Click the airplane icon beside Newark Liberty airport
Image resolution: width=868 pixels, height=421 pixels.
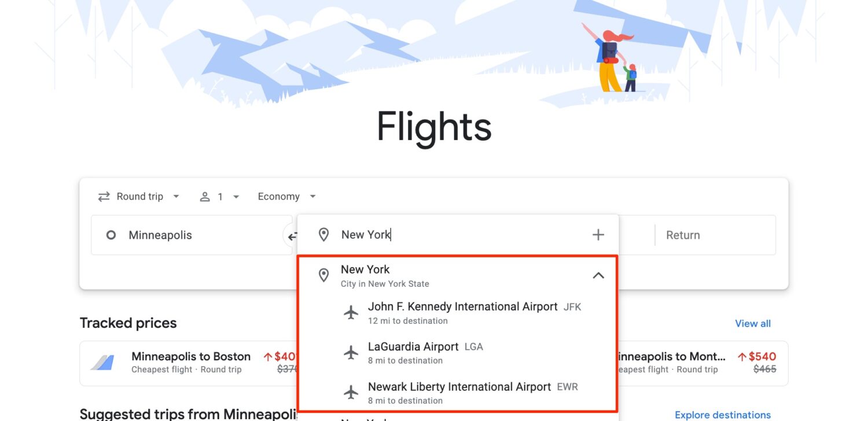[351, 393]
